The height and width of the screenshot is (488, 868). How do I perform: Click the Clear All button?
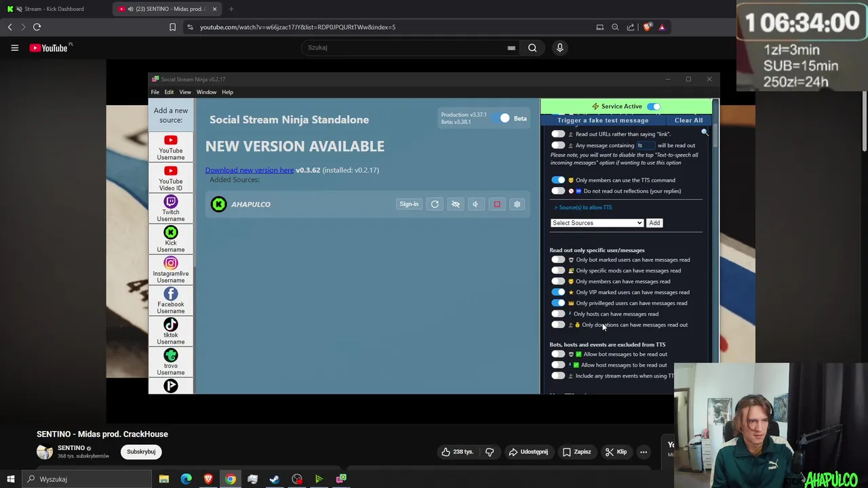point(688,121)
